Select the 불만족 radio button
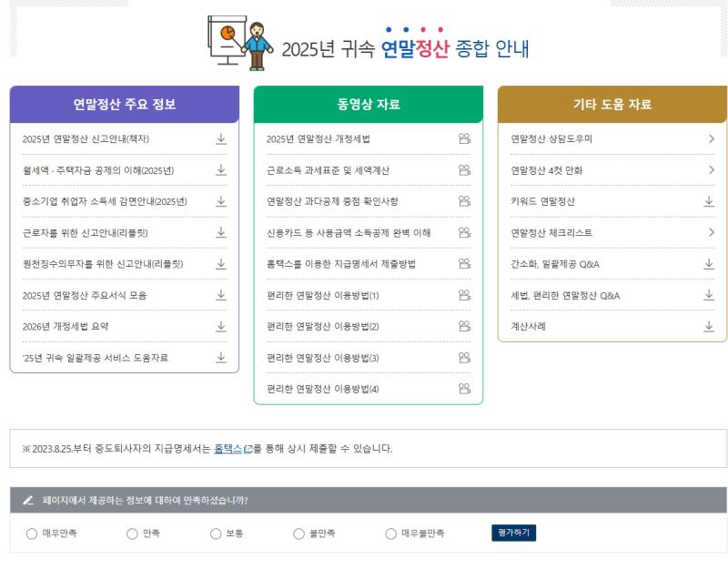The width and height of the screenshot is (728, 580). tap(299, 534)
